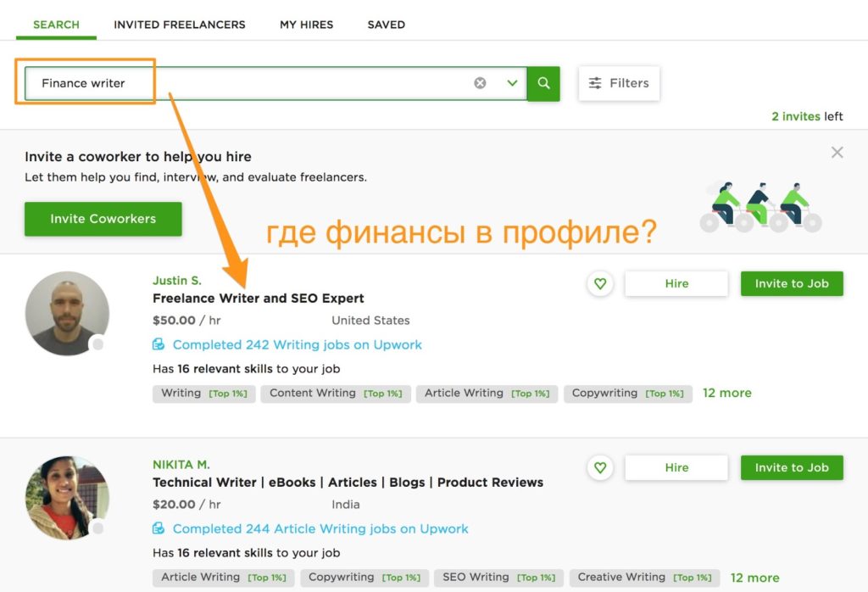This screenshot has height=592, width=868.
Task: Expand Justin's 12 more skills
Action: tap(726, 393)
